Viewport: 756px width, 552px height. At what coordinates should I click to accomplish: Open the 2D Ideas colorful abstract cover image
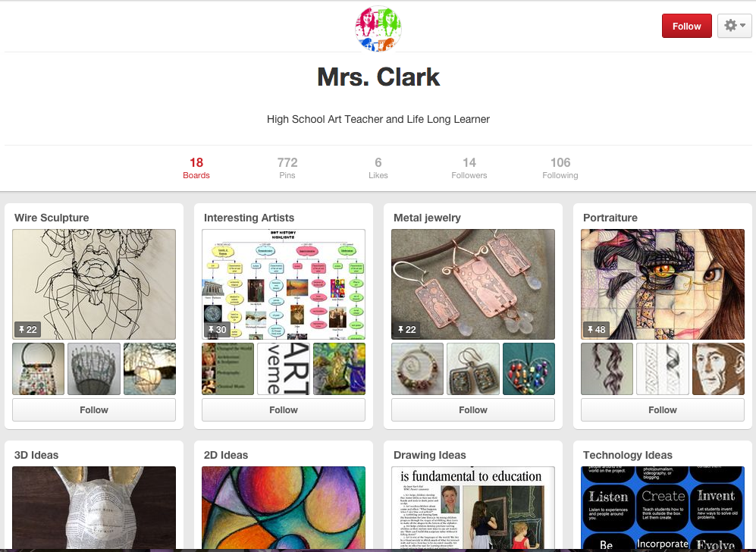(x=284, y=507)
